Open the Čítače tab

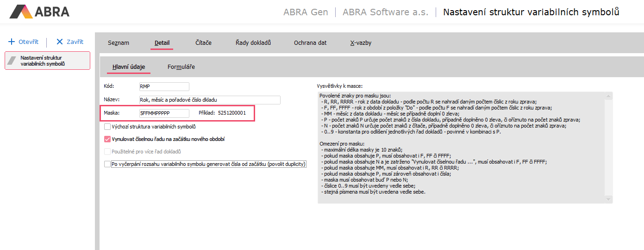click(x=203, y=43)
